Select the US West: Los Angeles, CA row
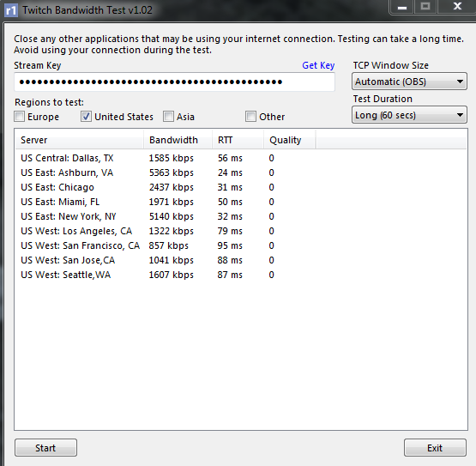This screenshot has height=466, width=476. [241, 231]
